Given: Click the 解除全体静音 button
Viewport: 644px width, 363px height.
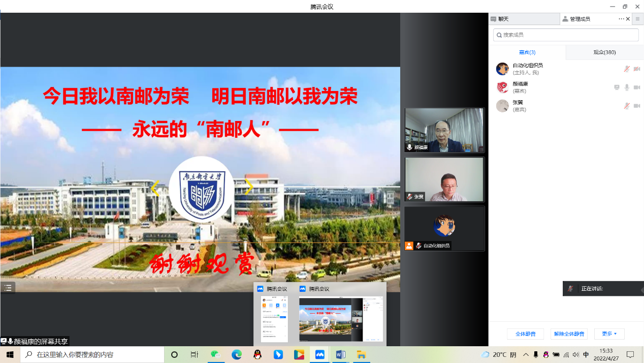Looking at the screenshot, I should point(569,334).
